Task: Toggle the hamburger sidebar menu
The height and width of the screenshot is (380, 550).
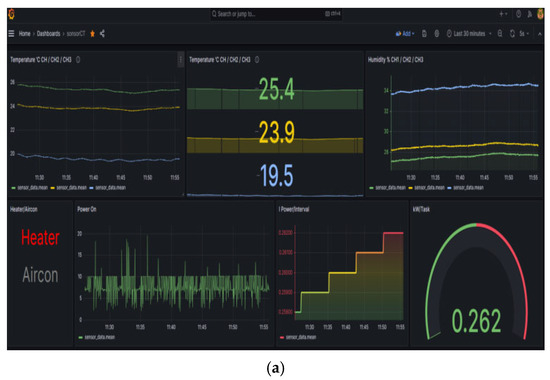Action: pyautogui.click(x=11, y=34)
